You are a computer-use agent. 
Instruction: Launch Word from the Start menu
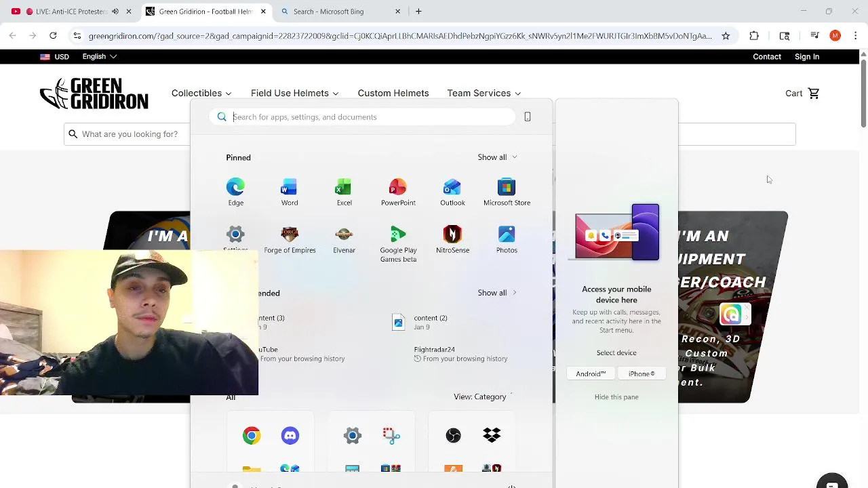[x=290, y=192]
